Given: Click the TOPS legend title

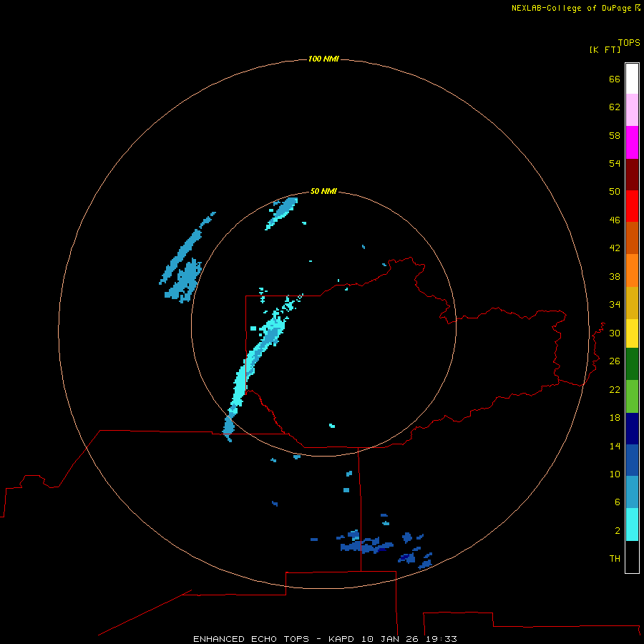Looking at the screenshot, I should [629, 42].
